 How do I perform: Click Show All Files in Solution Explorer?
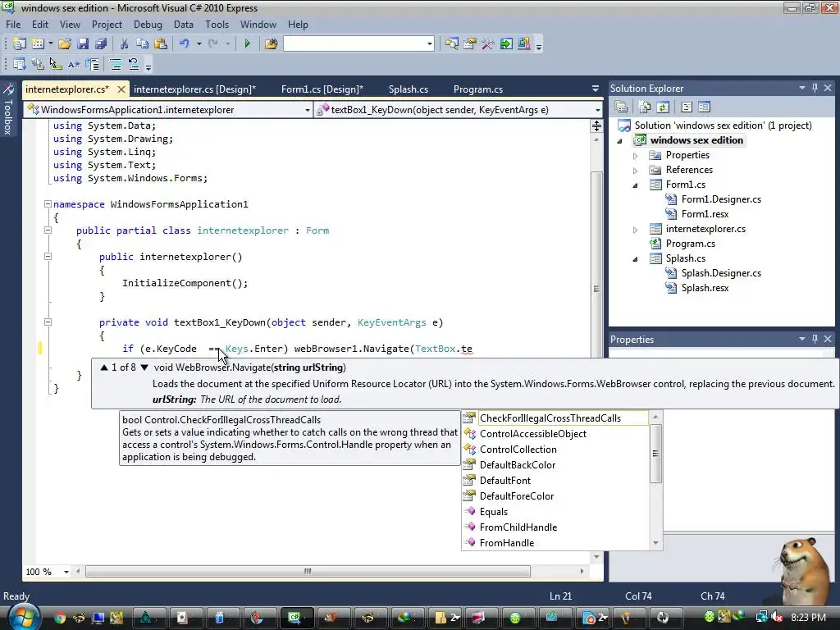[645, 107]
